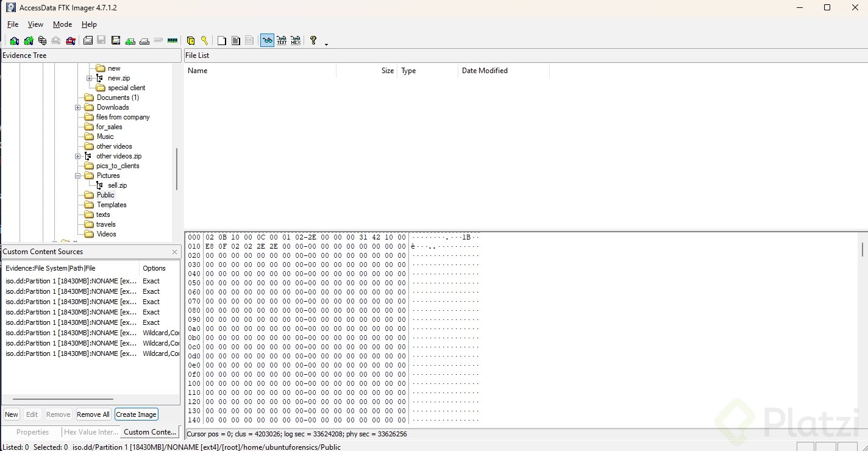
Task: Select the texts folder
Action: coord(103,215)
